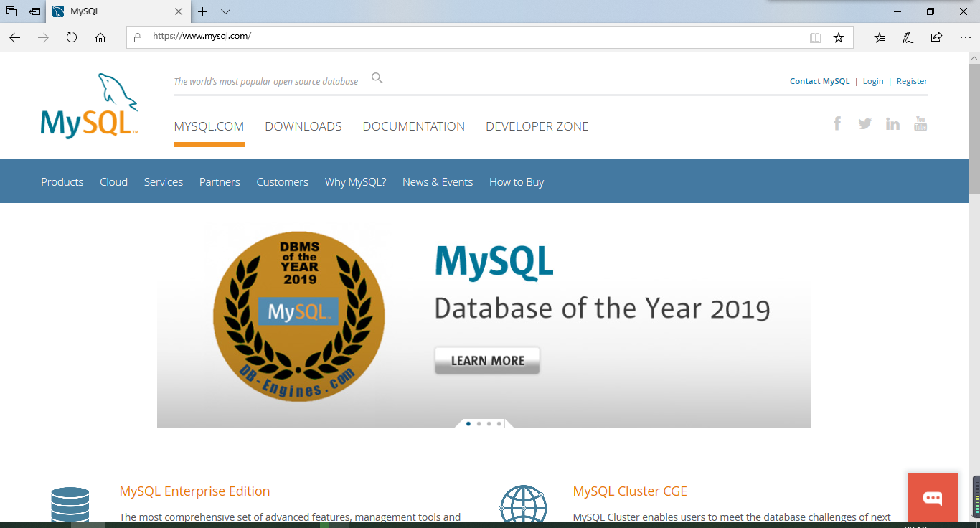
Task: Switch to the DOWNLOADS tab
Action: [x=303, y=126]
